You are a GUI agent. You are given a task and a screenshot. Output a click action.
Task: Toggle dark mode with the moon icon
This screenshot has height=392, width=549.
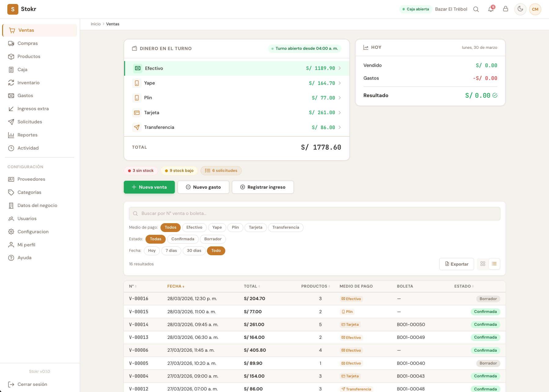pos(520,9)
